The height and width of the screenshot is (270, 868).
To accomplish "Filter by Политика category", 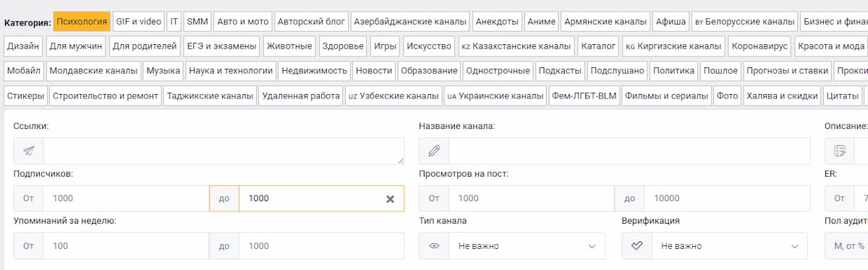I will click(x=674, y=71).
